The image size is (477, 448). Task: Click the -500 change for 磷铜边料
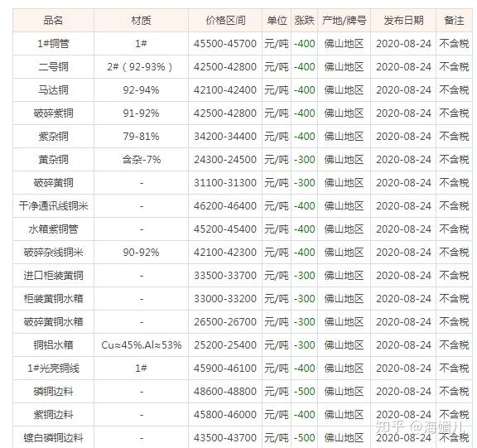pyautogui.click(x=304, y=392)
